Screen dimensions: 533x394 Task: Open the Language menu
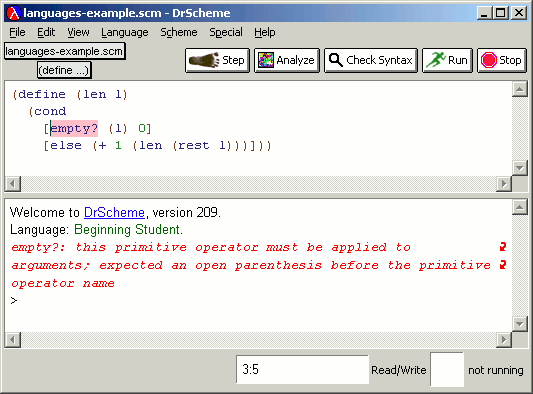(125, 32)
